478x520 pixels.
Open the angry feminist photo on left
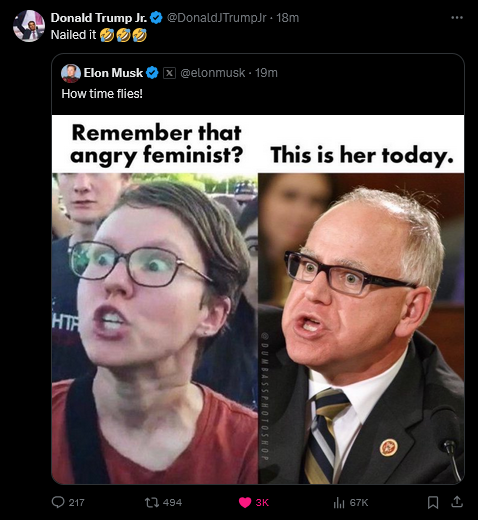coord(155,328)
